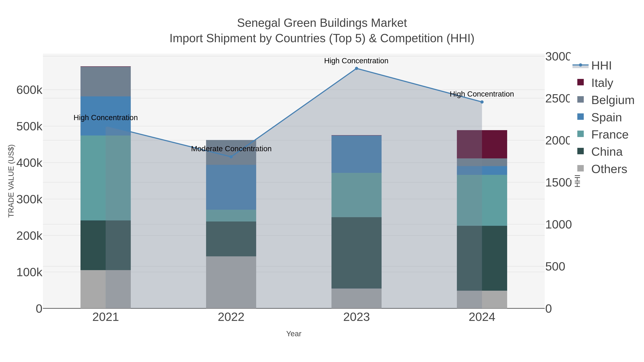Image resolution: width=644 pixels, height=362 pixels.
Task: Click the 'Import Shipment by Countries' subtitle line
Action: [x=322, y=38]
